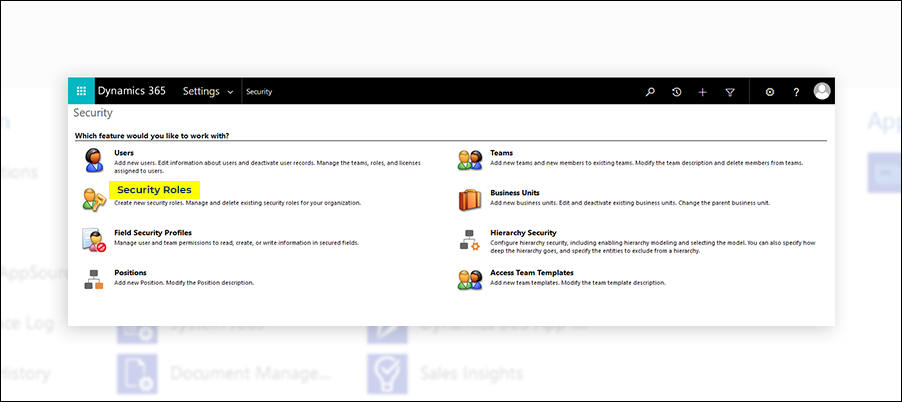
Task: Click the Dynamics 365 title
Action: pos(132,91)
